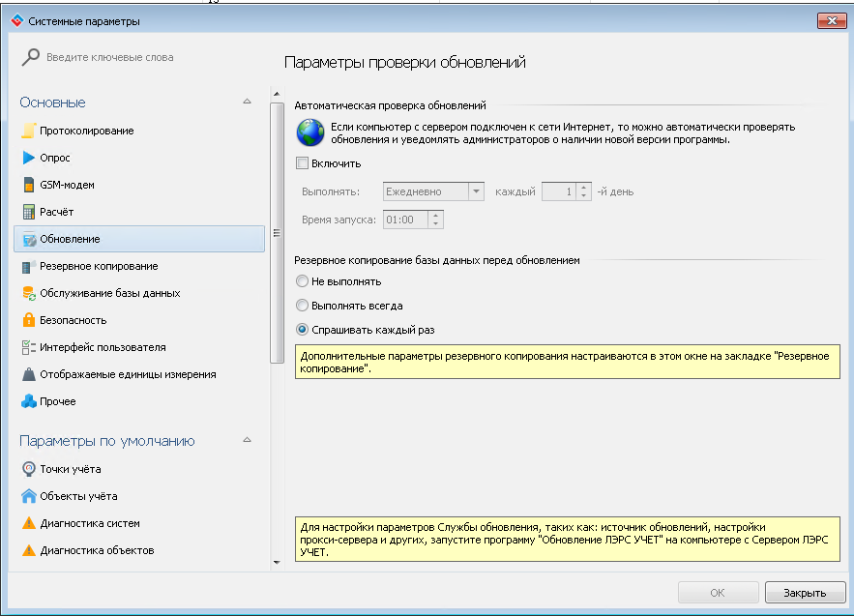Image resolution: width=854 pixels, height=616 pixels.
Task: Click the Параметры проверки обновлений heading
Action: tap(405, 62)
